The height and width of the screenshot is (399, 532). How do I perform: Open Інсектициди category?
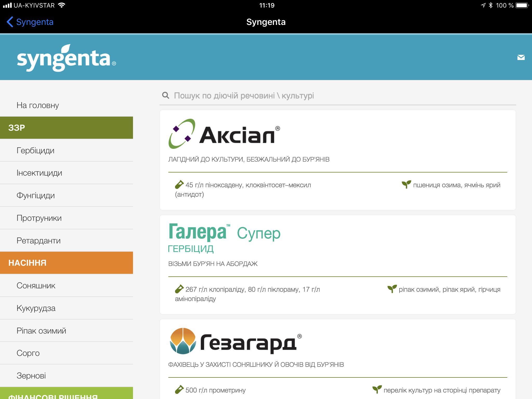pos(66,173)
